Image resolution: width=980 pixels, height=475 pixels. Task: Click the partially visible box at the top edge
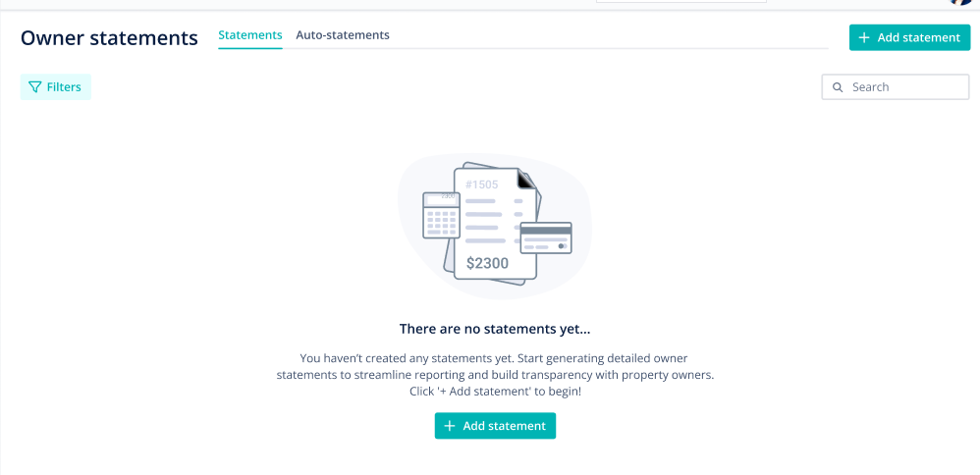(681, 1)
